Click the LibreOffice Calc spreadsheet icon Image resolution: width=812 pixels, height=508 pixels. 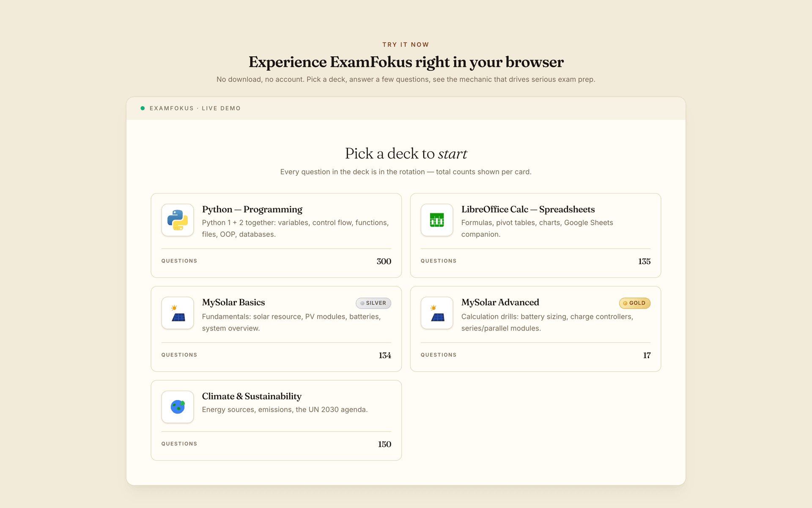[x=437, y=220]
